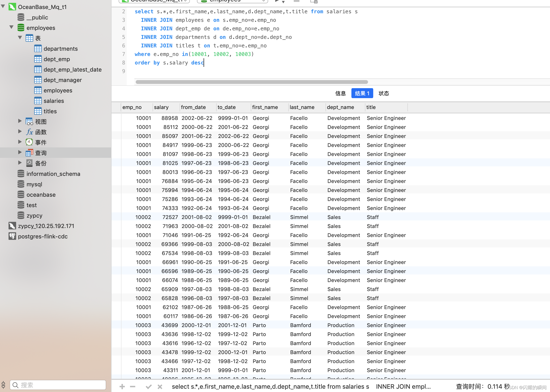The height and width of the screenshot is (392, 550).
Task: Switch to the 状态 tab
Action: tap(384, 93)
